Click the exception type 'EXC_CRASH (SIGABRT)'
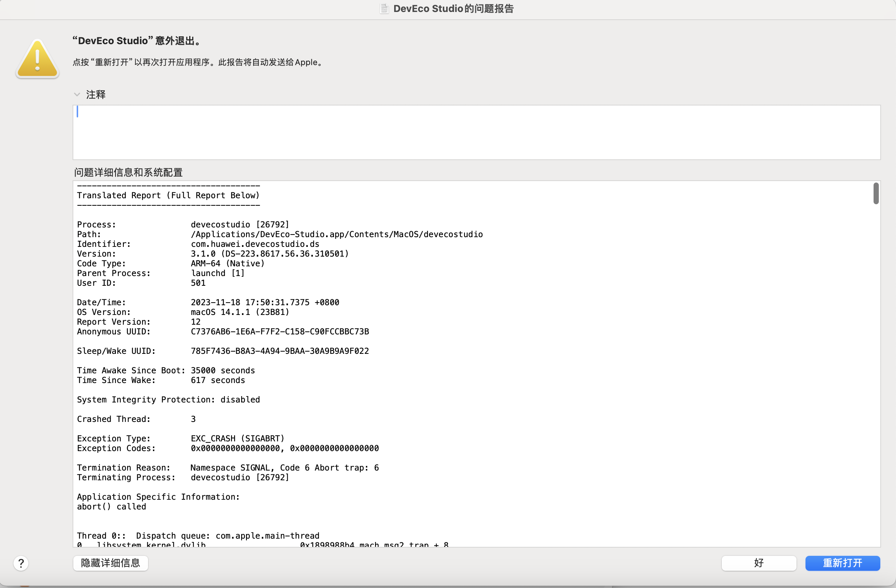This screenshot has width=896, height=588. click(237, 438)
